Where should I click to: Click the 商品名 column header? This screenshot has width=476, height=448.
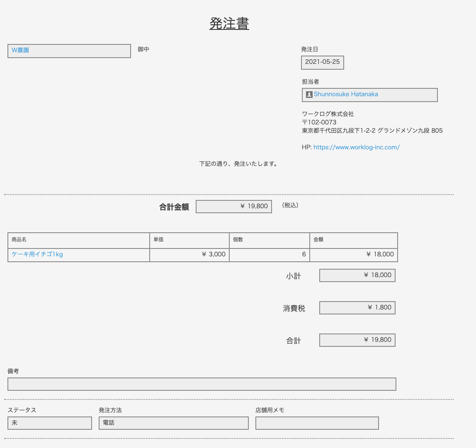pos(19,240)
